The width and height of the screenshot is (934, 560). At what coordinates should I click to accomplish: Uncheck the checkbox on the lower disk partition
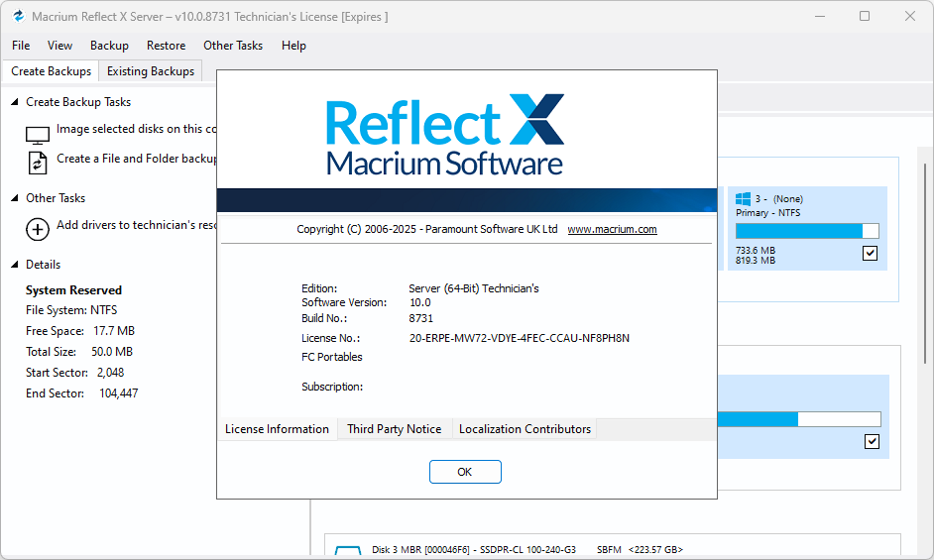click(872, 441)
